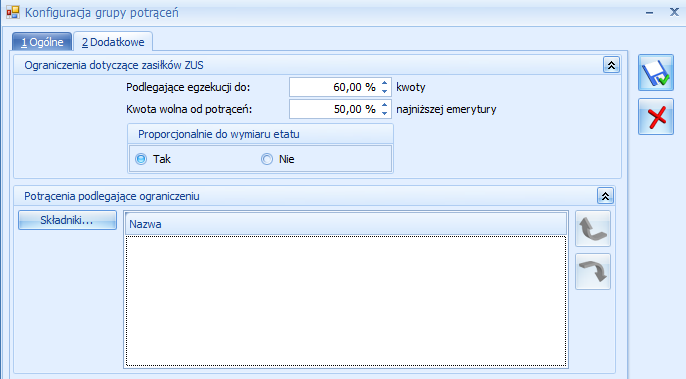The image size is (686, 379).
Task: Click the Proporcjonalnie do wymiaru etatu label
Action: click(219, 134)
